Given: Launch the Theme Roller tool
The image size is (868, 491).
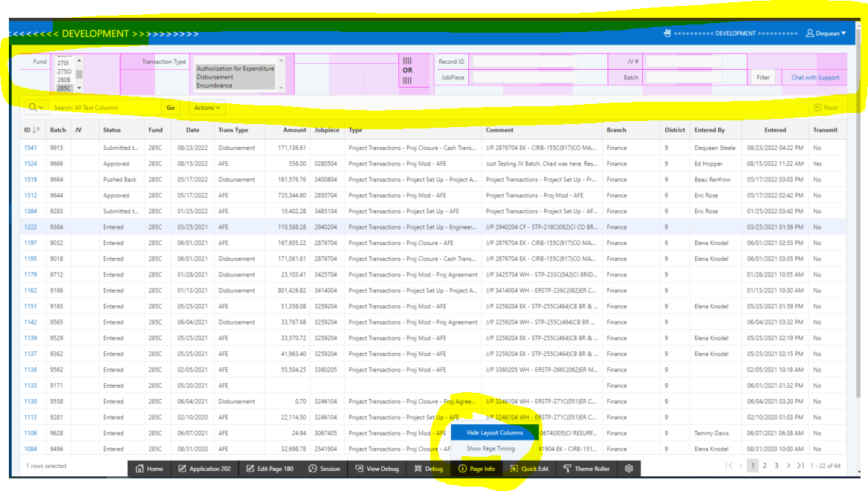Looking at the screenshot, I should pos(586,469).
